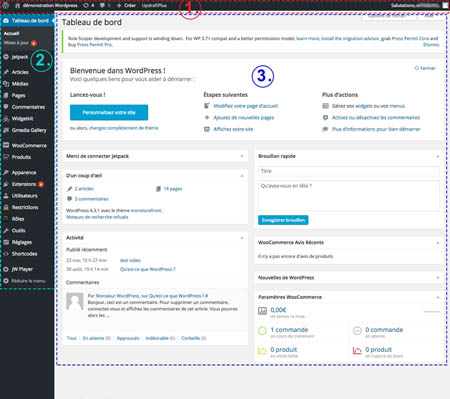Open user avatar in top-right admin bar
Image resolution: width=450 pixels, height=399 pixels.
pyautogui.click(x=445, y=5)
